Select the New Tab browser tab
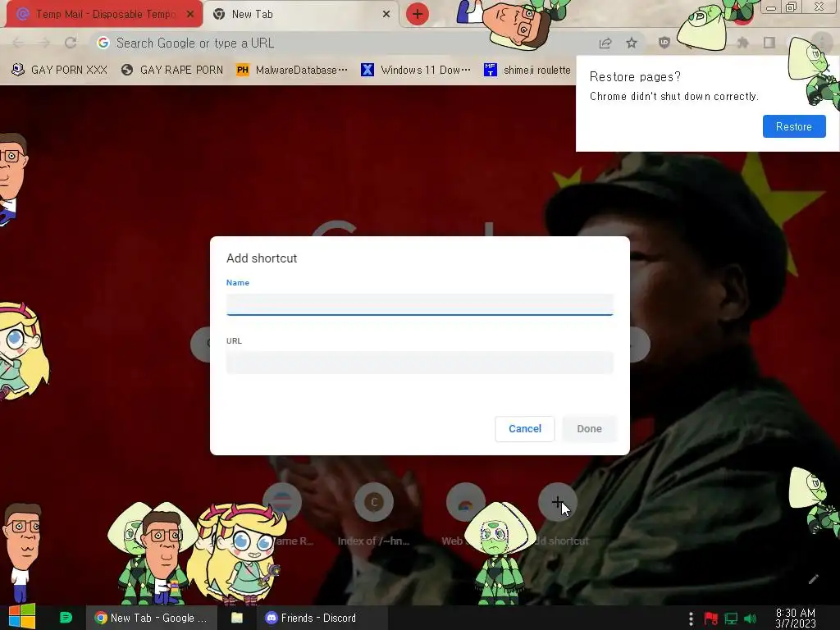Image resolution: width=840 pixels, height=630 pixels. (x=303, y=14)
